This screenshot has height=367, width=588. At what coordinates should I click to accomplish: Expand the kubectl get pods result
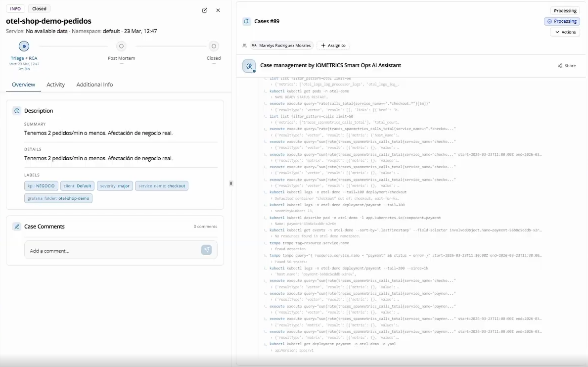(x=271, y=97)
